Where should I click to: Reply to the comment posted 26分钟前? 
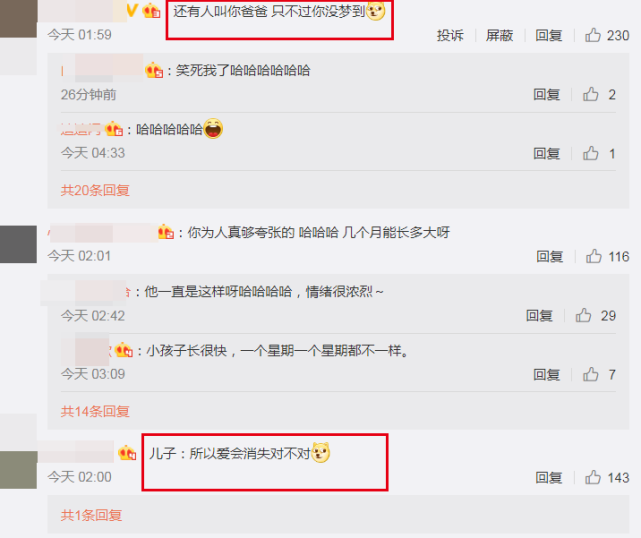tap(547, 94)
